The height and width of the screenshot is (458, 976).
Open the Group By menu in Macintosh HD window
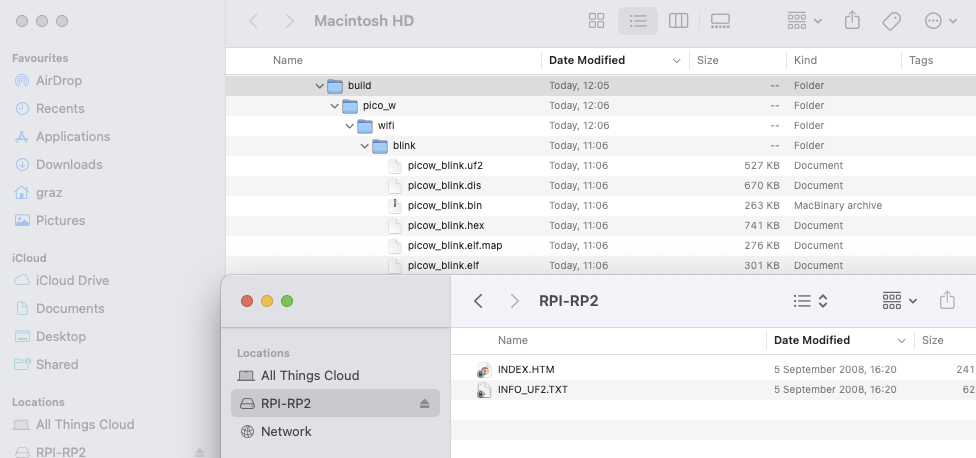coord(805,21)
